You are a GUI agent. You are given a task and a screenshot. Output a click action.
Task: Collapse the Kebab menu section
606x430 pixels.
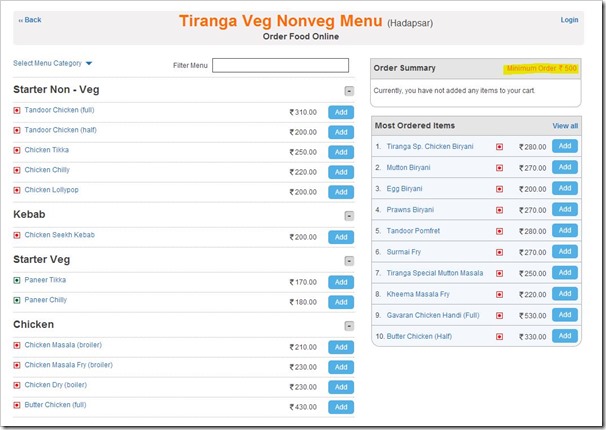click(348, 215)
